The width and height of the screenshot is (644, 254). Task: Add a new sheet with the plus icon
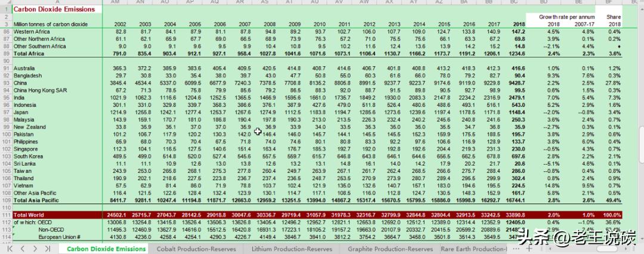[529, 249]
